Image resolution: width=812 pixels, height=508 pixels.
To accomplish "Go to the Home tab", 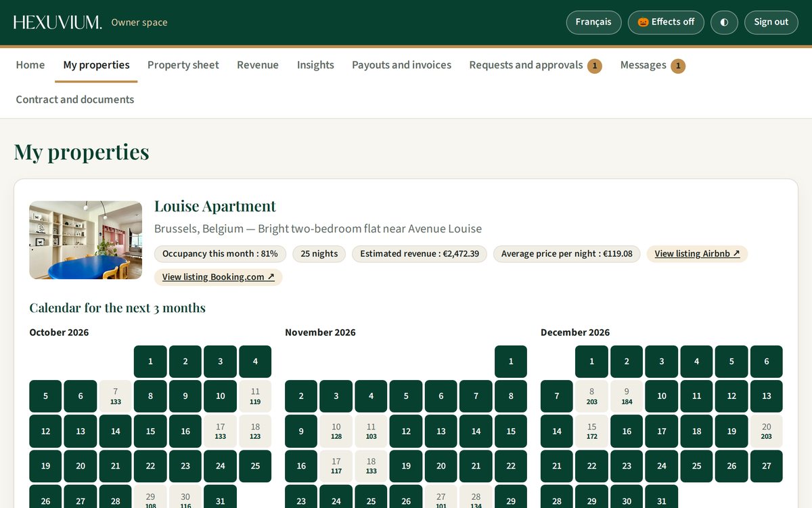I will [30, 65].
